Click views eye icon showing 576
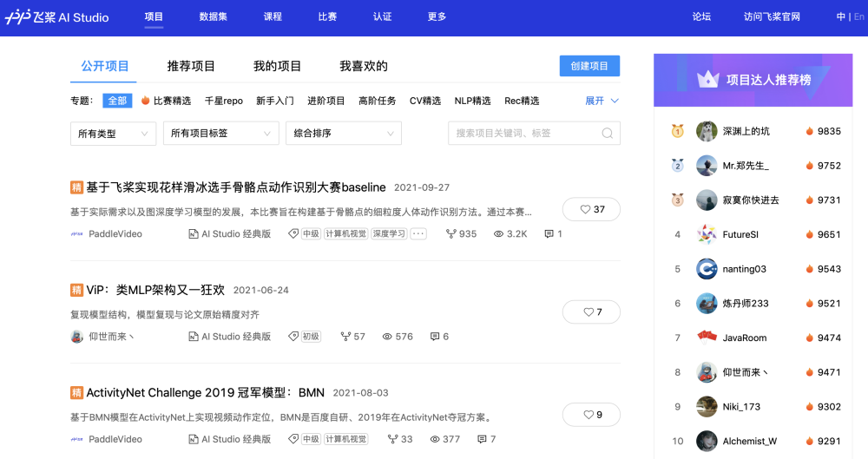Screen dimensions: 868x459 (x=387, y=336)
